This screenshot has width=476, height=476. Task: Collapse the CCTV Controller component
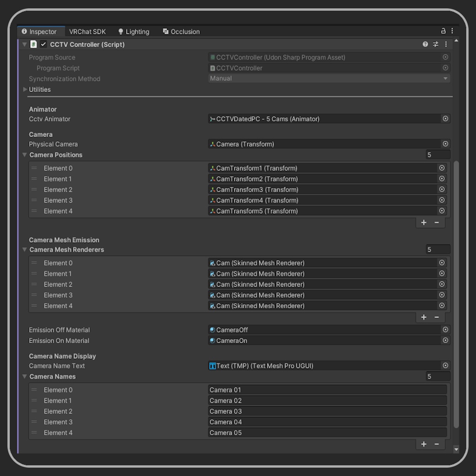pos(25,44)
